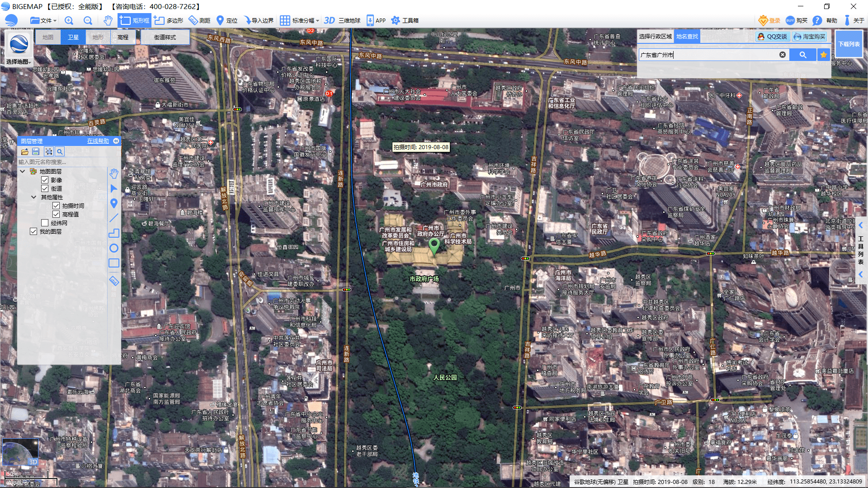This screenshot has width=868, height=488.
Task: Select the arrow pointer tool in drawing toolbar
Action: click(x=114, y=188)
